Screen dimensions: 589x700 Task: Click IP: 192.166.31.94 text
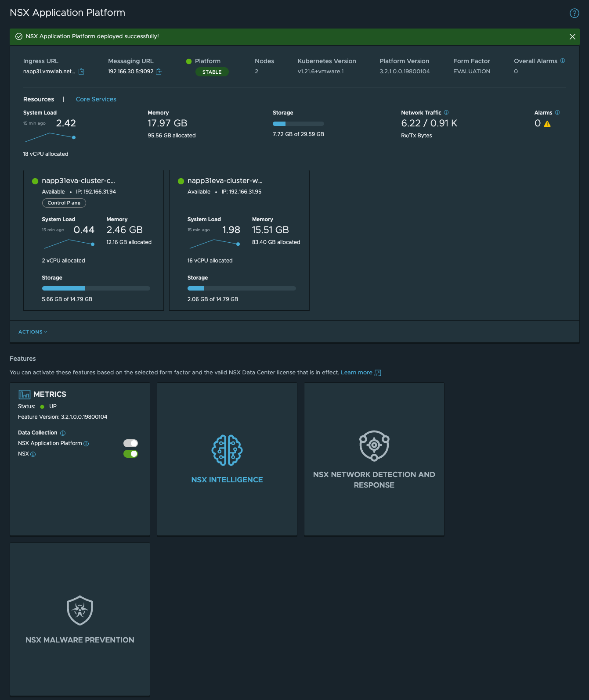(96, 192)
